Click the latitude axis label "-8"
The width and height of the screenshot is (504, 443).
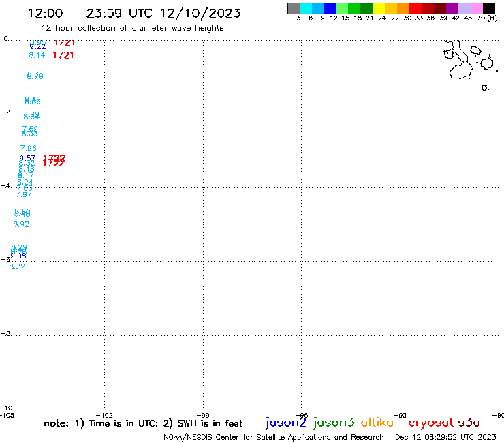(5, 334)
